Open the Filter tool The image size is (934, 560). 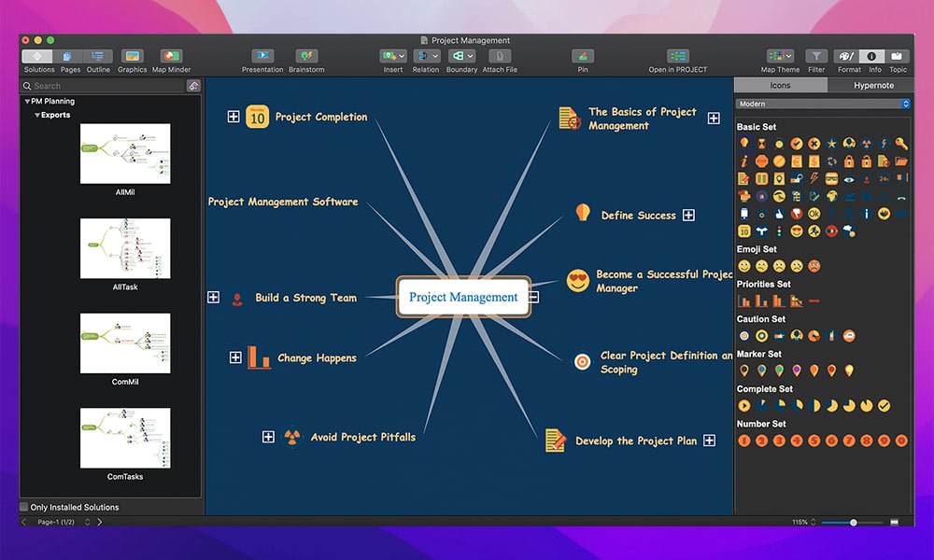[x=816, y=56]
